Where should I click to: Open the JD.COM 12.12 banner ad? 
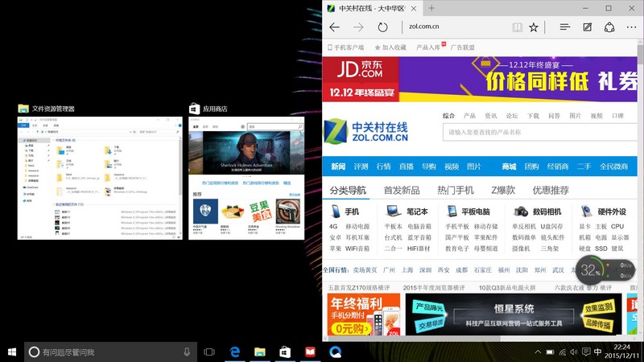pos(480,79)
